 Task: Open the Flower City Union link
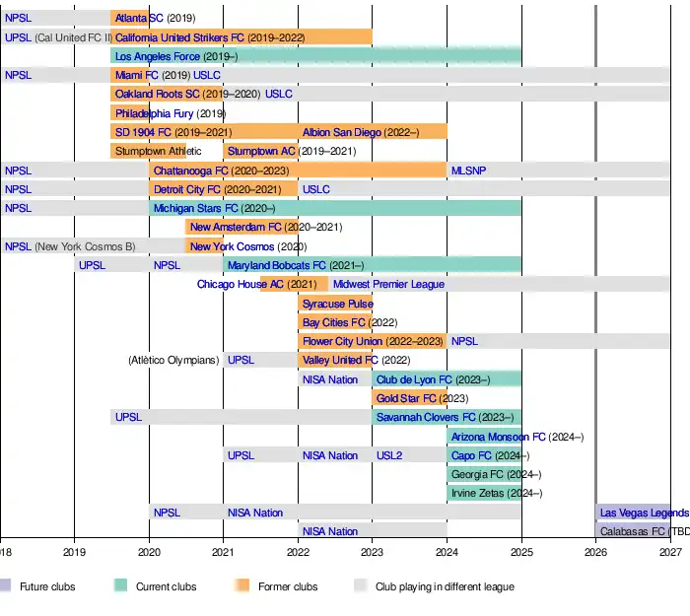coord(342,341)
